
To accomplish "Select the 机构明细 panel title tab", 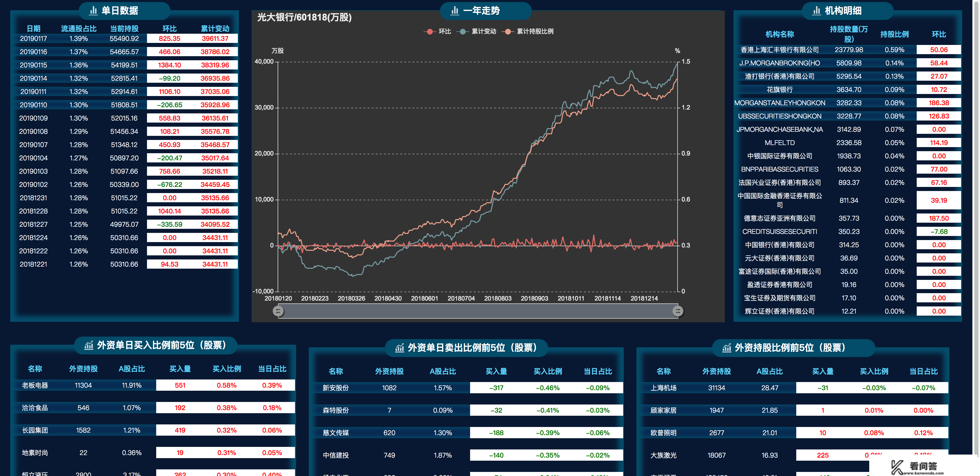I will tap(848, 11).
